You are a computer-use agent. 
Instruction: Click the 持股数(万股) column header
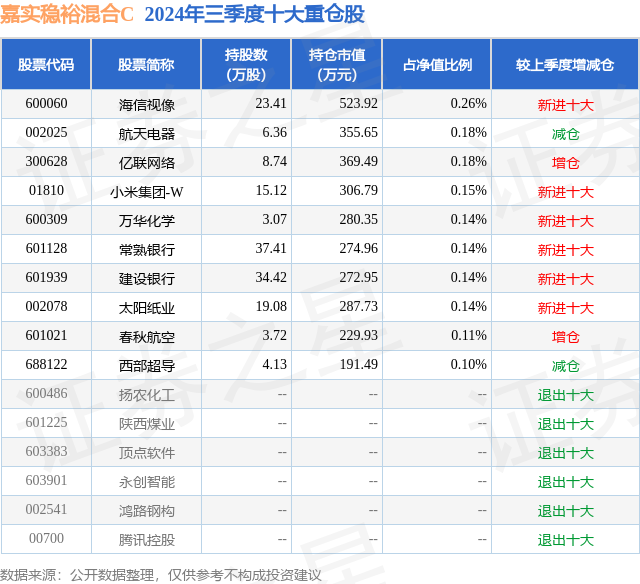tap(246, 64)
